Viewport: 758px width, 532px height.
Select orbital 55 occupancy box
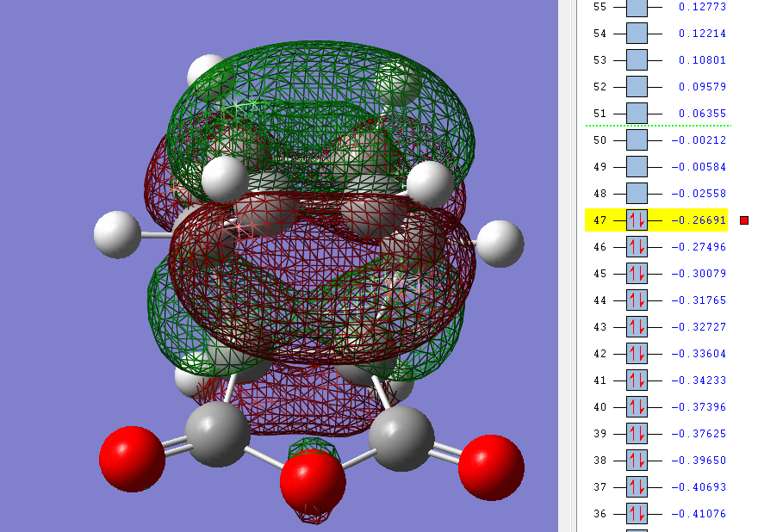click(x=637, y=8)
